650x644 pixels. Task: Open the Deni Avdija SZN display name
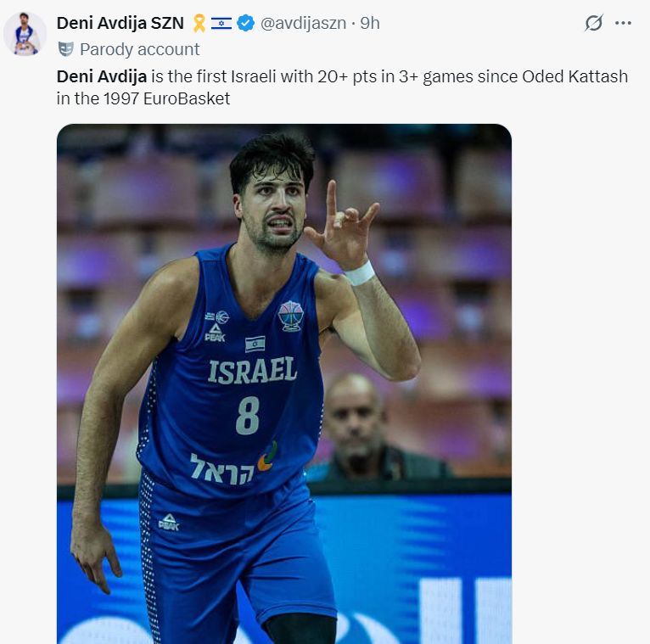120,23
